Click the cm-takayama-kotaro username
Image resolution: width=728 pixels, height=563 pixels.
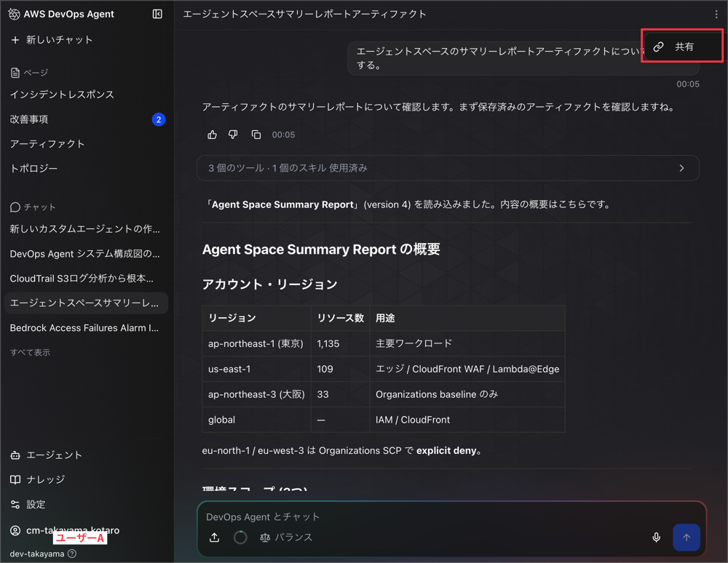click(x=73, y=530)
